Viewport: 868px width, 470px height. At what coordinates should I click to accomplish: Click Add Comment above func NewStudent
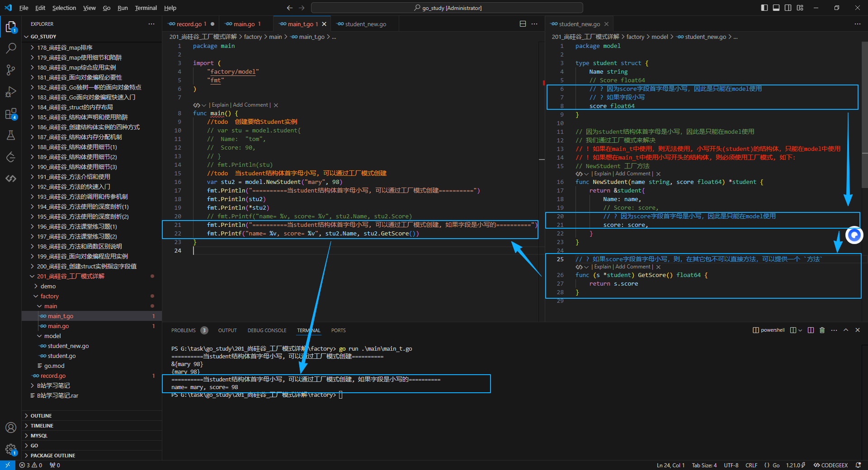[633, 174]
